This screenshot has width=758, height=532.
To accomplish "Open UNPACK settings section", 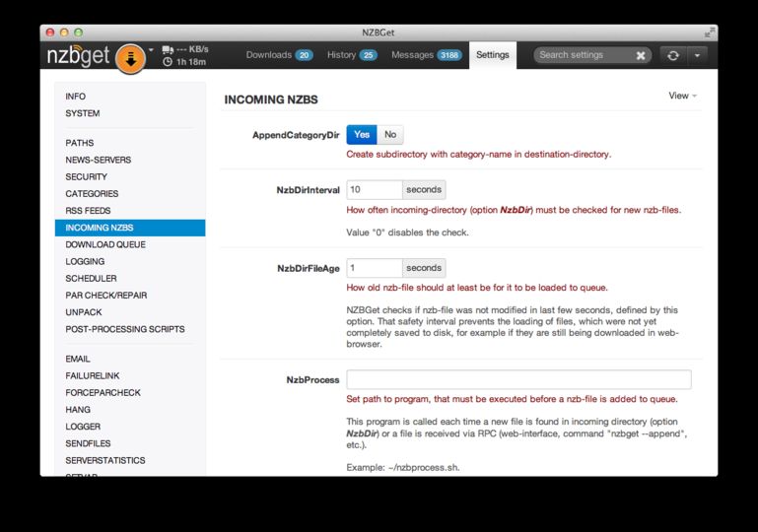I will coord(84,312).
